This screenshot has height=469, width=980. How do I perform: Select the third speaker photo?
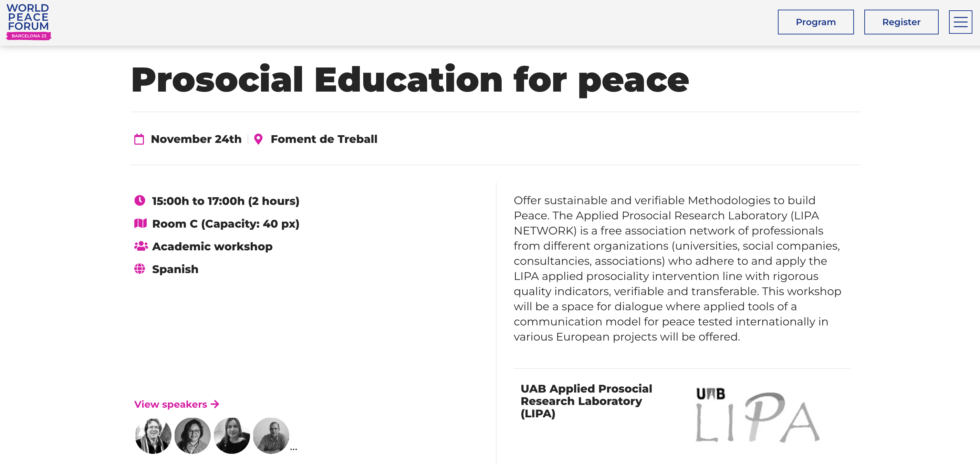pyautogui.click(x=232, y=436)
